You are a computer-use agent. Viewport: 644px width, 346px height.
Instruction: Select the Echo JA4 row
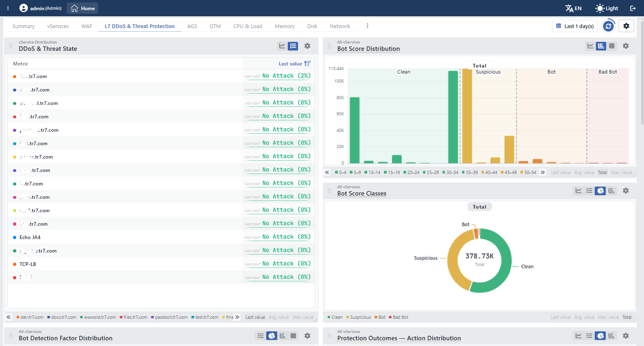pos(161,237)
